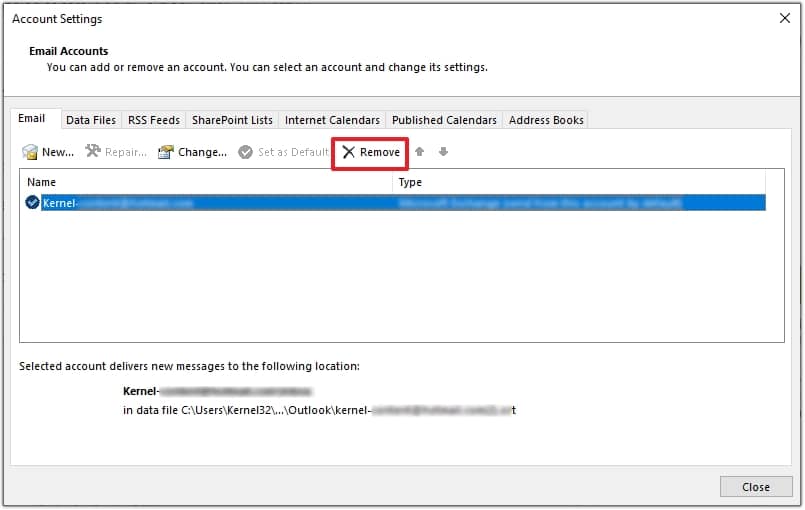
Task: Click the Change... button label
Action: pos(202,152)
